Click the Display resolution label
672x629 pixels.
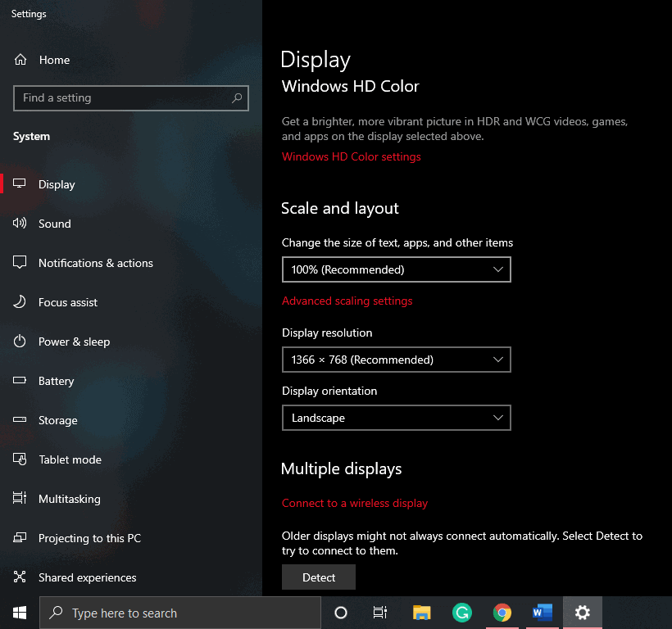(x=327, y=333)
